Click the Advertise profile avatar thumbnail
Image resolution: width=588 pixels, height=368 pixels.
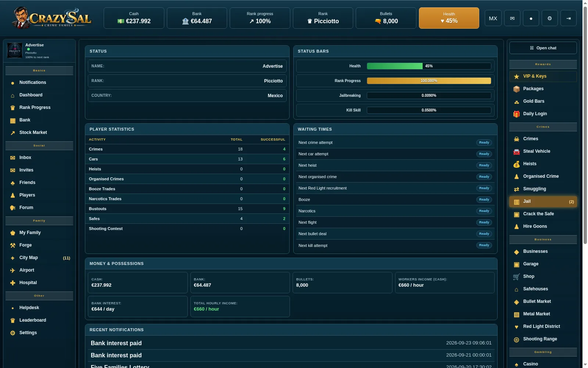tap(15, 51)
